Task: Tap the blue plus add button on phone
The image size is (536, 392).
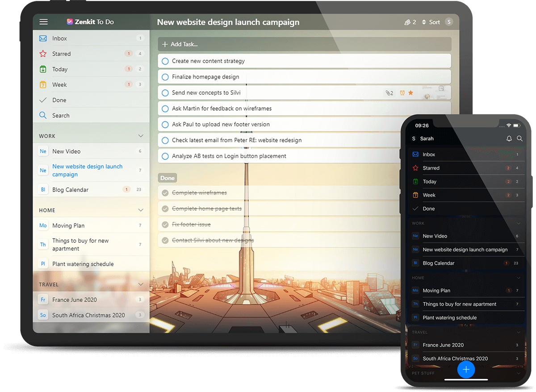Action: tap(466, 369)
